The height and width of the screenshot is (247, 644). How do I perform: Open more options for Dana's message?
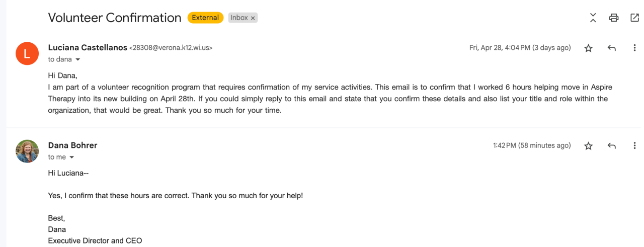pos(634,146)
